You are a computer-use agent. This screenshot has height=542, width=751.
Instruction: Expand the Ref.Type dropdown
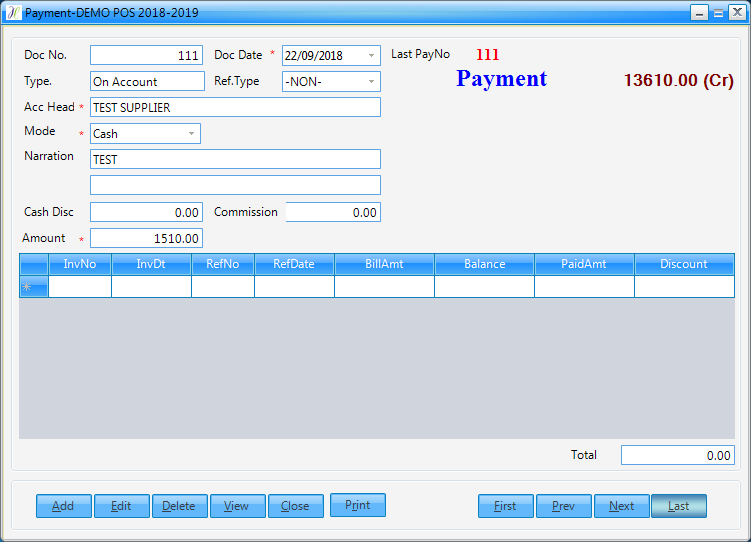[372, 82]
